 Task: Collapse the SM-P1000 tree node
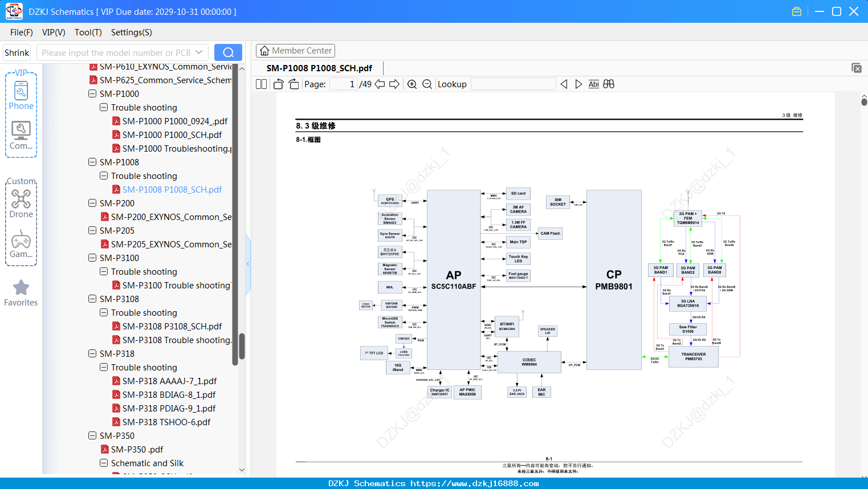92,93
